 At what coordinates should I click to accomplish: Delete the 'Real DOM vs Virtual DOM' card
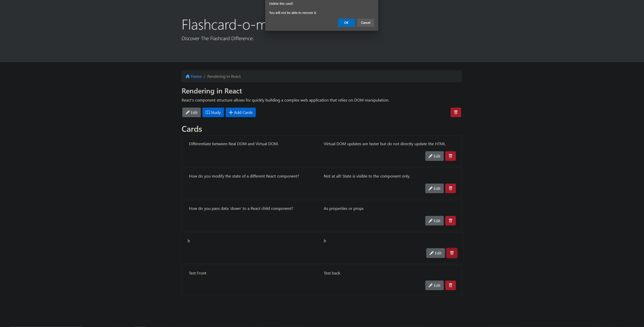pyautogui.click(x=451, y=156)
